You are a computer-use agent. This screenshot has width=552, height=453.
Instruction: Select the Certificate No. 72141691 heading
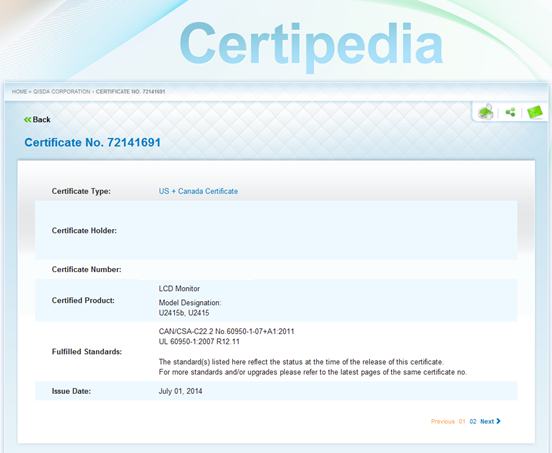click(x=93, y=143)
